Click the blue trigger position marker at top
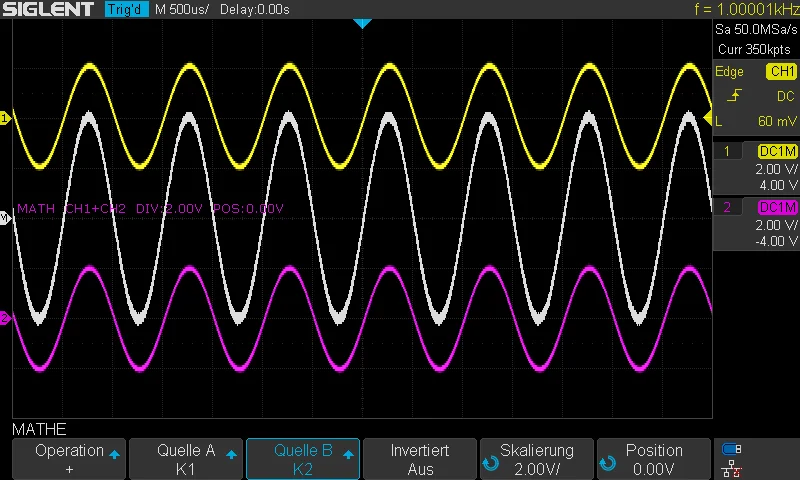This screenshot has width=800, height=480. click(362, 22)
